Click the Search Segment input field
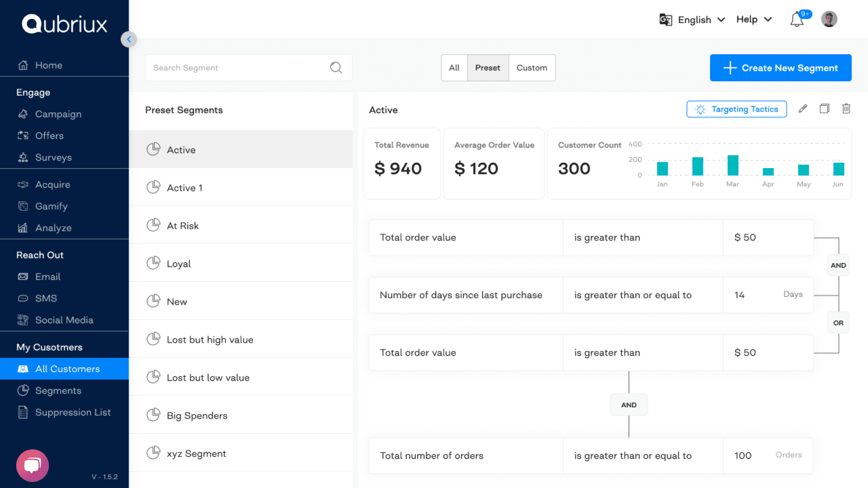Image resolution: width=868 pixels, height=488 pixels. (x=239, y=67)
